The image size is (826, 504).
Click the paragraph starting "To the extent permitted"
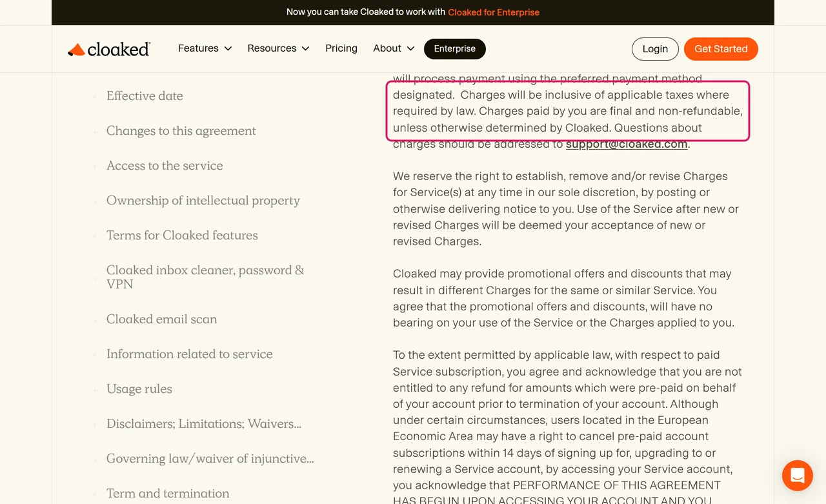pyautogui.click(x=568, y=426)
